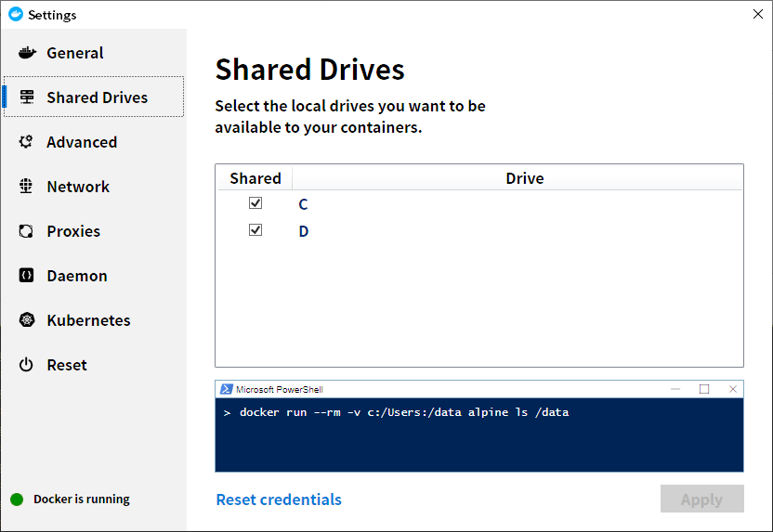Click the Proxies icon in sidebar
Screen dimensions: 773x532
(26, 231)
